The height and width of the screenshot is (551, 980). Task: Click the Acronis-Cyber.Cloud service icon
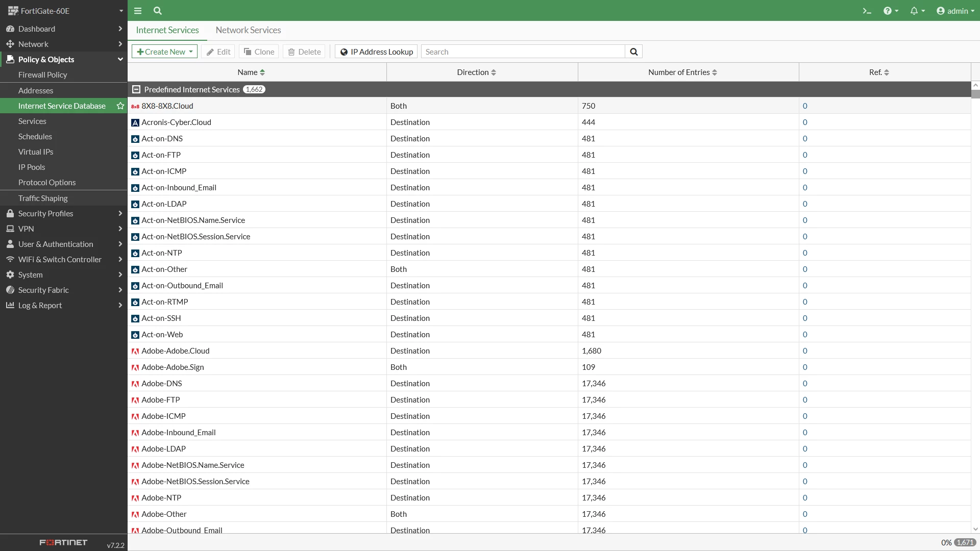(135, 122)
